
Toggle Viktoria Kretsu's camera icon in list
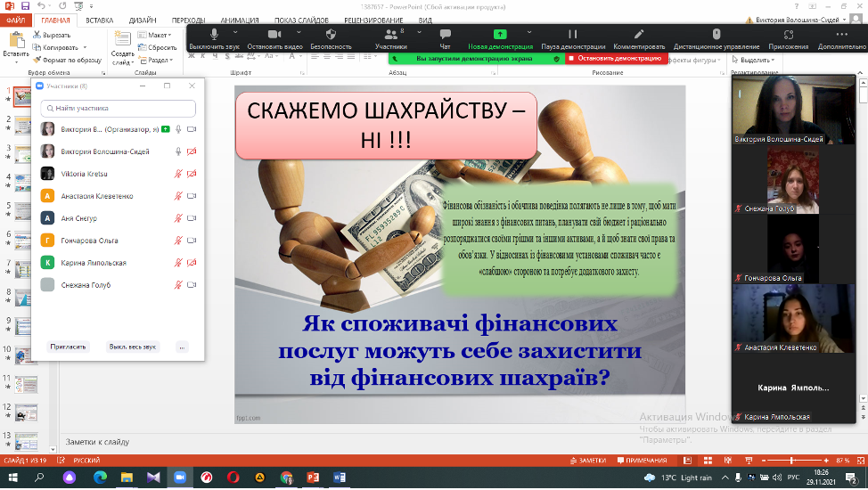coord(192,174)
